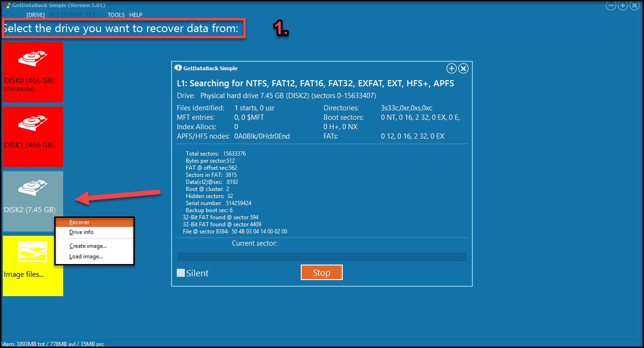Viewport: 644px width, 348px height.
Task: Click the app logo in title bar
Action: click(x=8, y=5)
